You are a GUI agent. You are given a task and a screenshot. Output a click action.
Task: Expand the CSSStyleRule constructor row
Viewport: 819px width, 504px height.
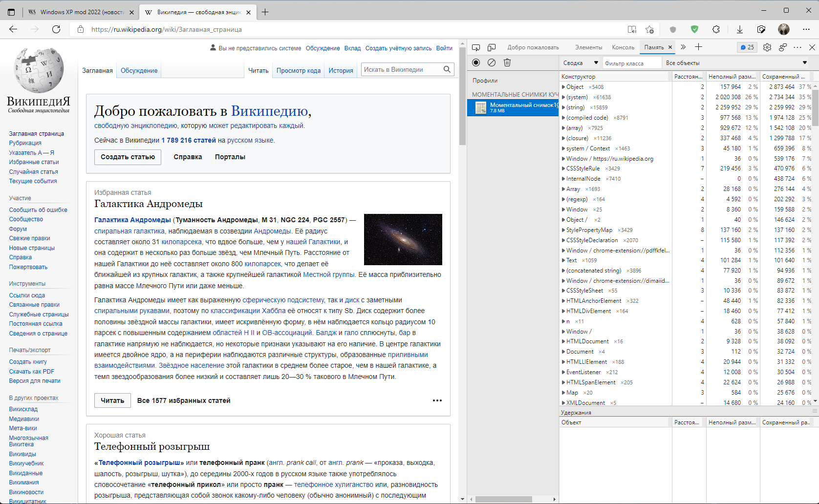563,168
